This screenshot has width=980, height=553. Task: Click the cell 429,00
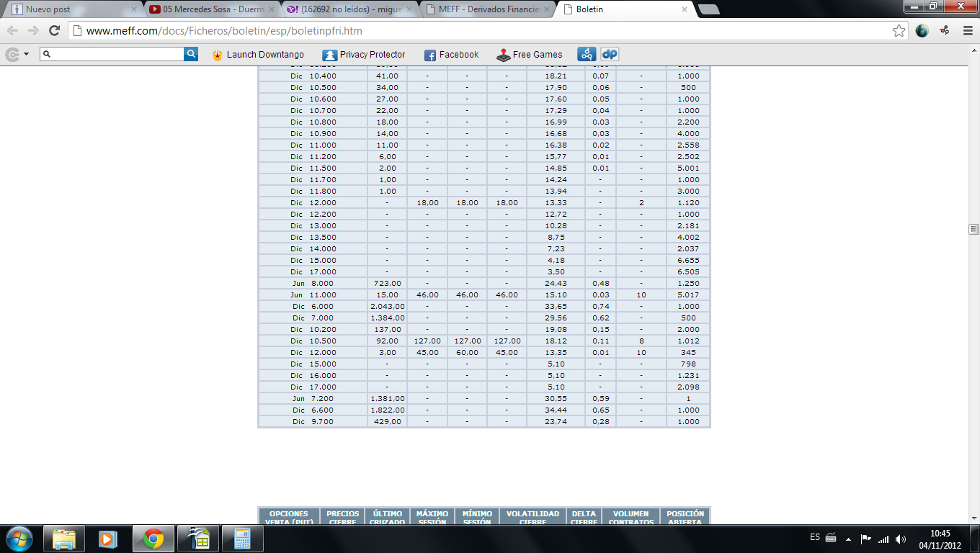tap(387, 421)
